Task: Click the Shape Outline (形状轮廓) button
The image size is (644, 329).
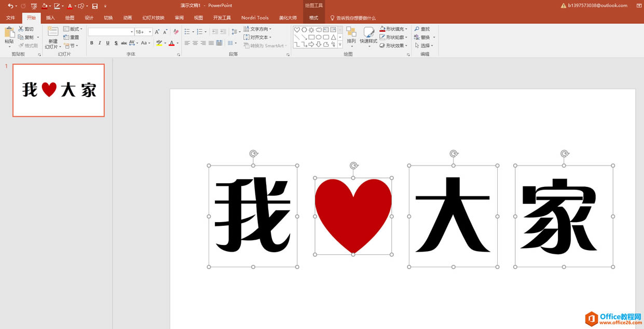Action: [392, 37]
